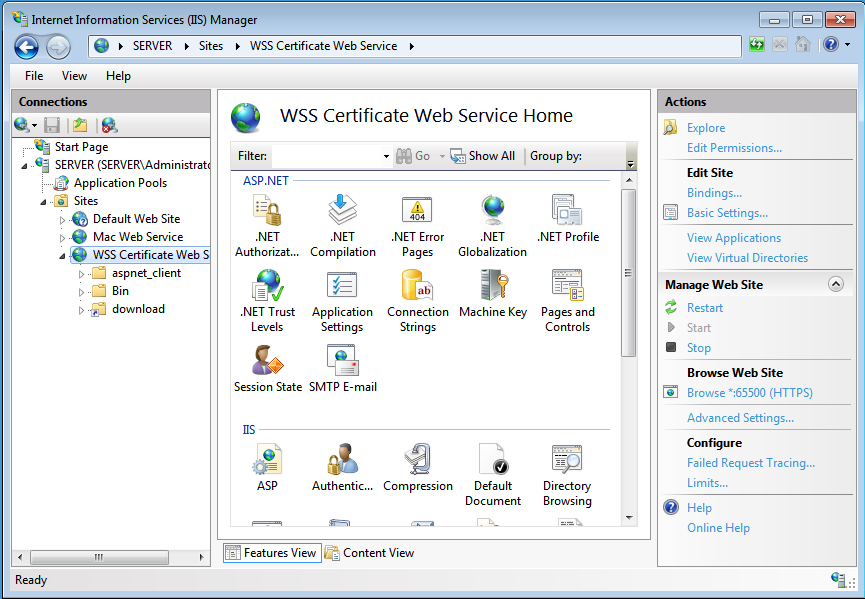The height and width of the screenshot is (599, 865).
Task: Click the Delete Connection icon in Connections toolbar
Action: click(109, 125)
